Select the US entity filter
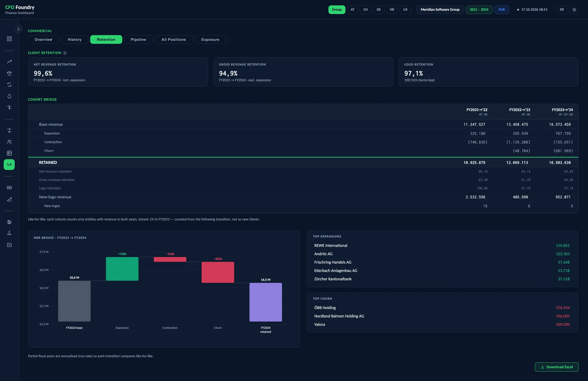The width and height of the screenshot is (588, 381). point(405,10)
